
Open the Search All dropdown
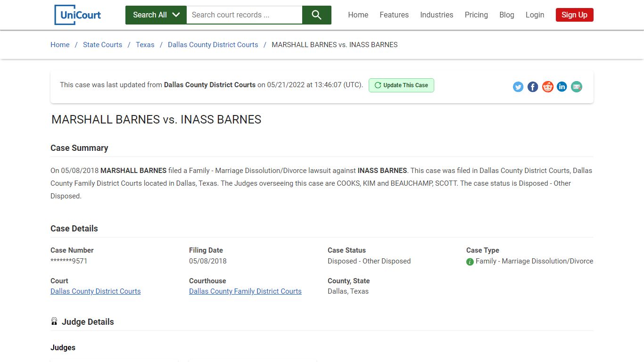coord(156,15)
